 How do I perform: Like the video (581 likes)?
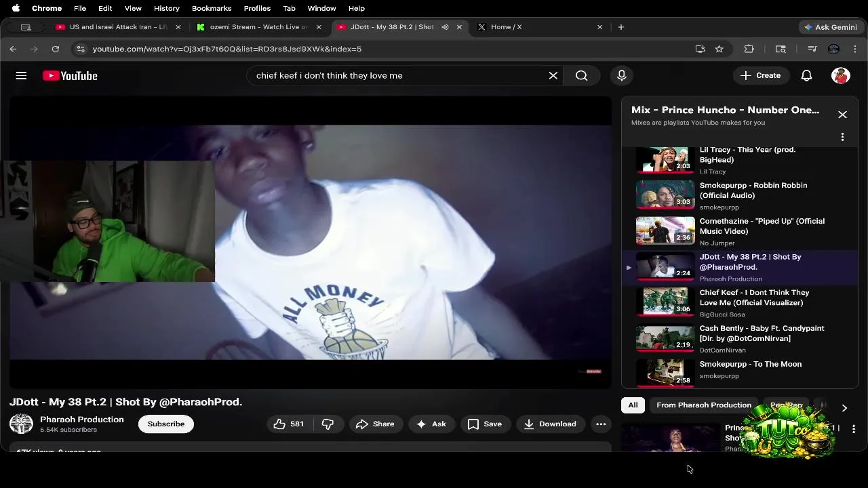coord(289,424)
